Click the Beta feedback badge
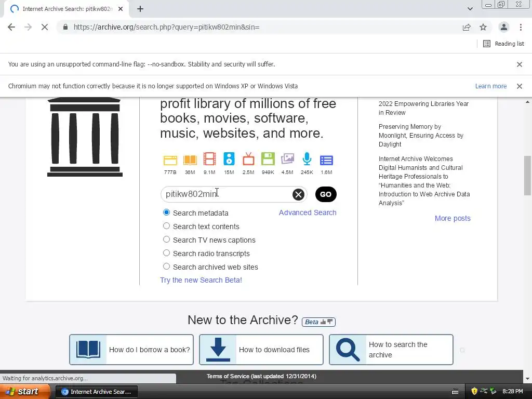This screenshot has height=399, width=532. tap(318, 322)
